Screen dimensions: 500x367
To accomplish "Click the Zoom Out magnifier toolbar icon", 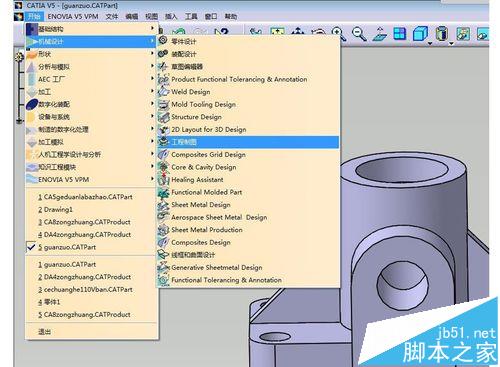I will (359, 34).
